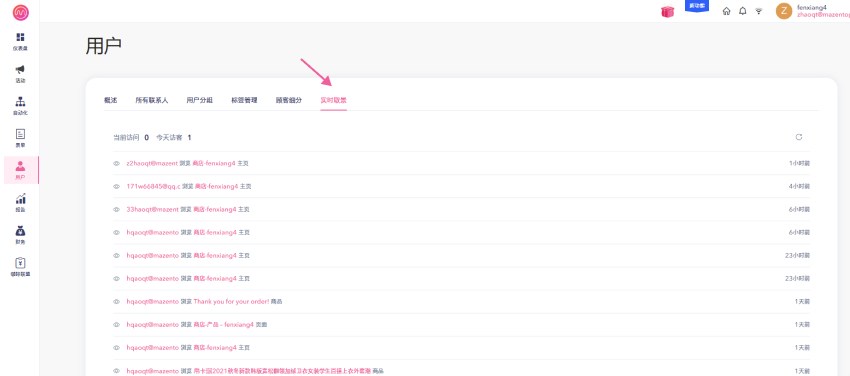
Task: Open 商店-fenxiang4 link in the 171w66845 row
Action: tap(216, 186)
